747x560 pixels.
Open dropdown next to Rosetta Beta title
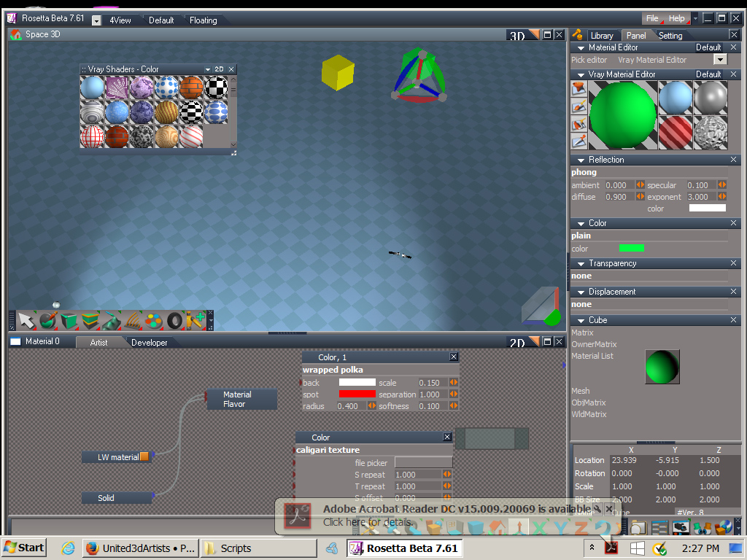(96, 20)
